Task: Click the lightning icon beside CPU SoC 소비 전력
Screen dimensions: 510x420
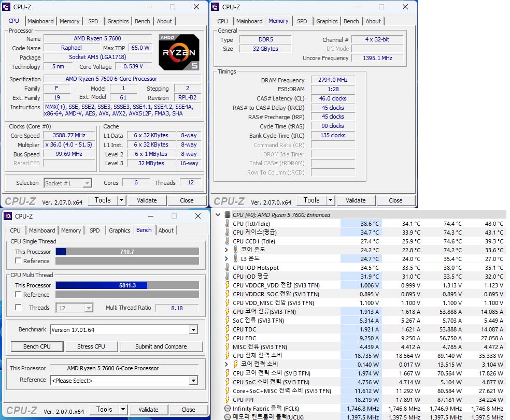Action: coord(228,382)
